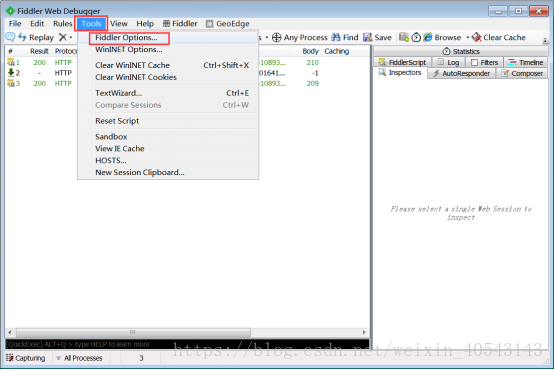The image size is (554, 370).
Task: Choose View IE Cache menu entry
Action: tap(120, 149)
